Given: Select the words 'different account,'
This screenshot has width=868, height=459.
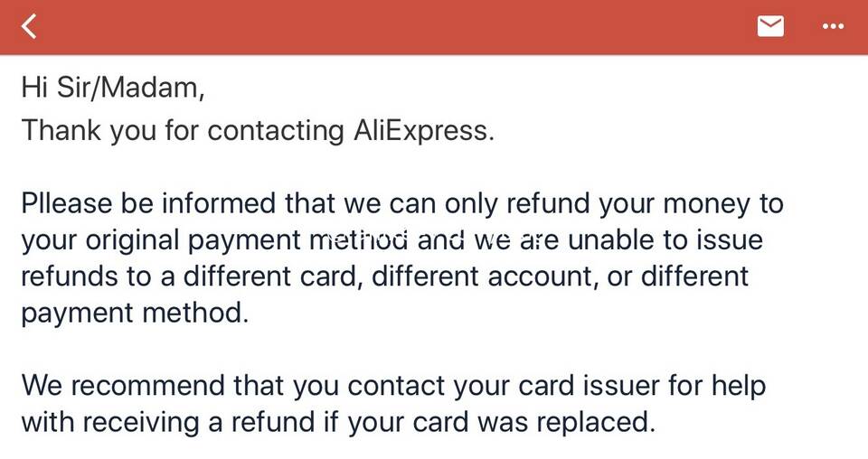Looking at the screenshot, I should [485, 276].
